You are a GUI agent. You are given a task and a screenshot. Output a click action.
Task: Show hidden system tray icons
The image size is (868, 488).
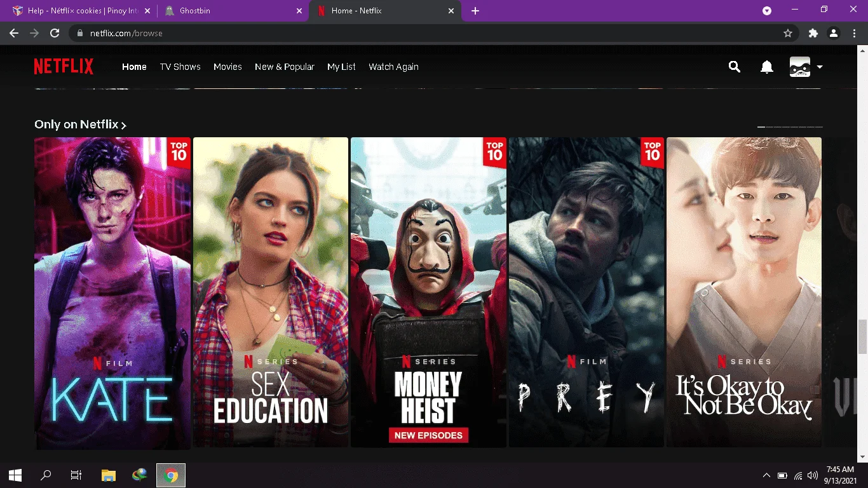click(766, 475)
